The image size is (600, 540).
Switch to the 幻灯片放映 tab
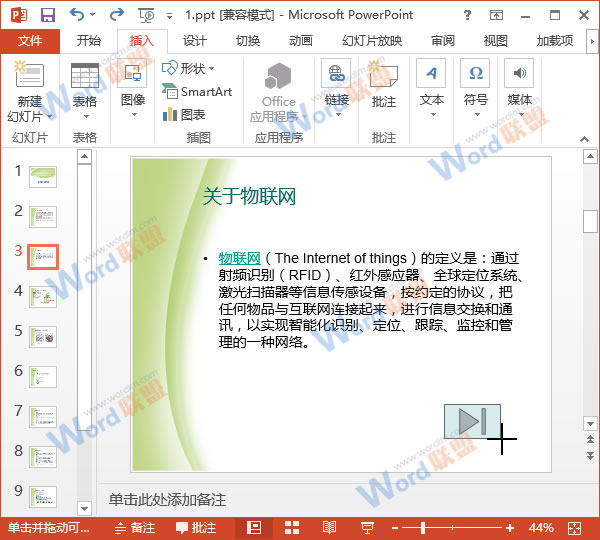(x=372, y=41)
